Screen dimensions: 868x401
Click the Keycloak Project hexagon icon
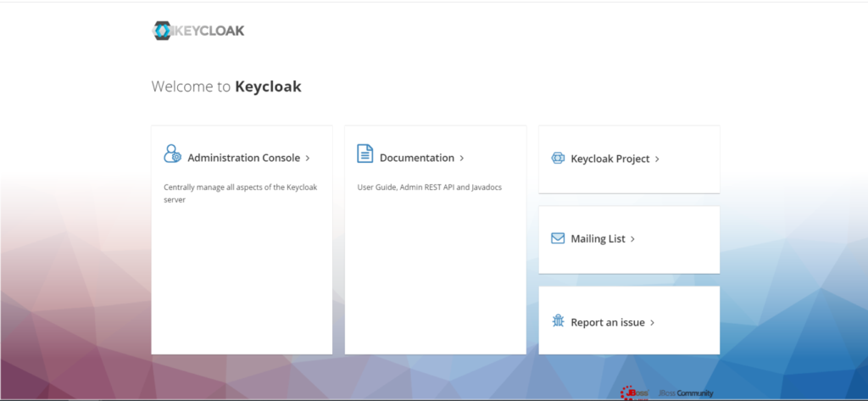point(558,159)
